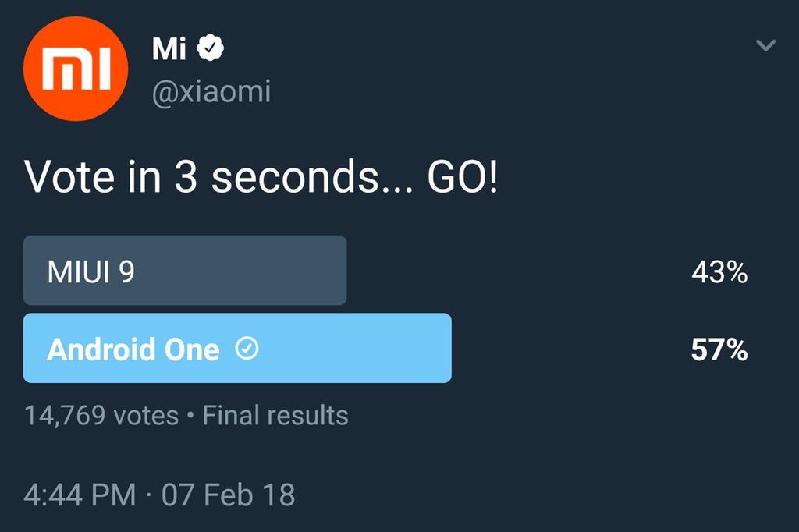The height and width of the screenshot is (532, 799).
Task: Select the Android One poll label
Action: pyautogui.click(x=133, y=349)
